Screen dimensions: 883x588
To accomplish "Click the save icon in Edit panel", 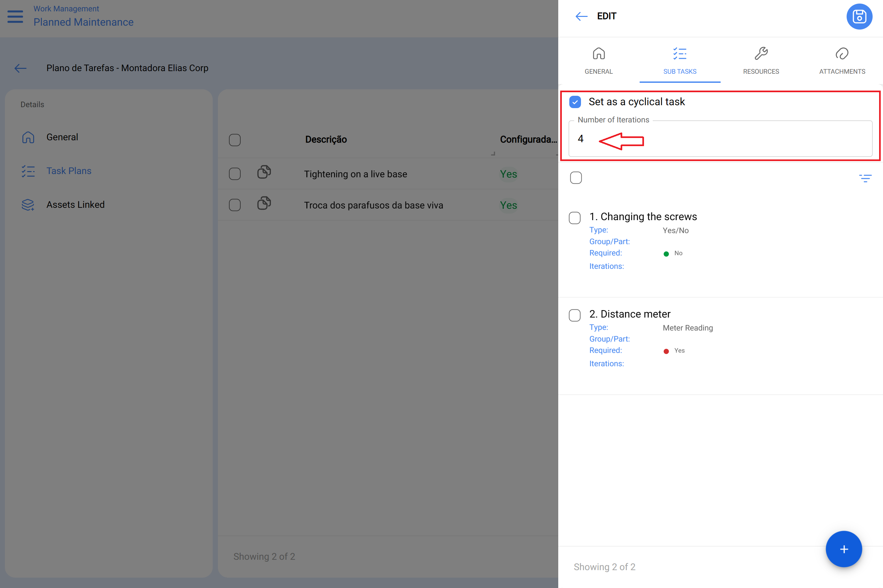I will tap(859, 17).
